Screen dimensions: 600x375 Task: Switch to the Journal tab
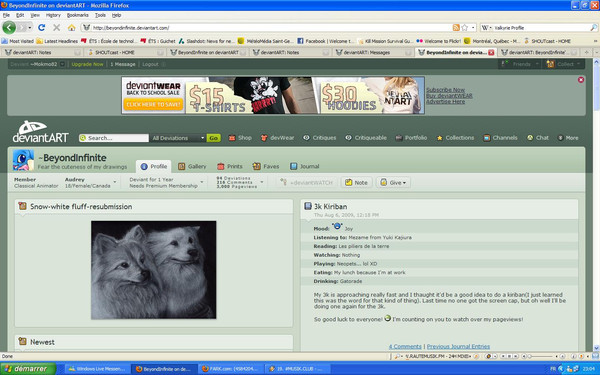tap(305, 166)
